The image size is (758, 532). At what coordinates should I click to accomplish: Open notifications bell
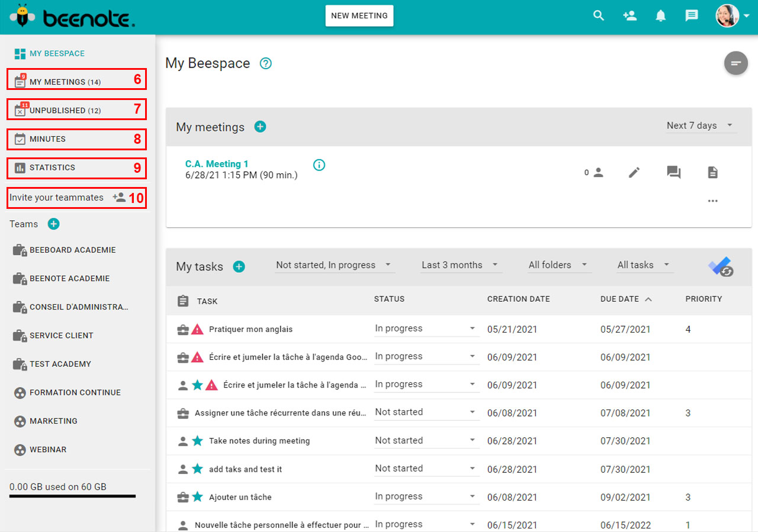[661, 16]
